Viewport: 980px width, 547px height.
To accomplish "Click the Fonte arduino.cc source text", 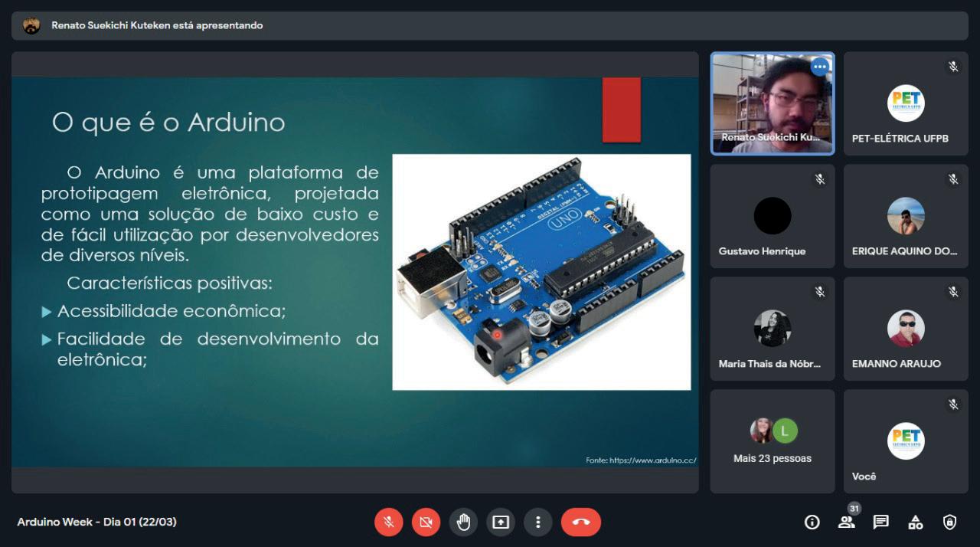I will tap(641, 460).
